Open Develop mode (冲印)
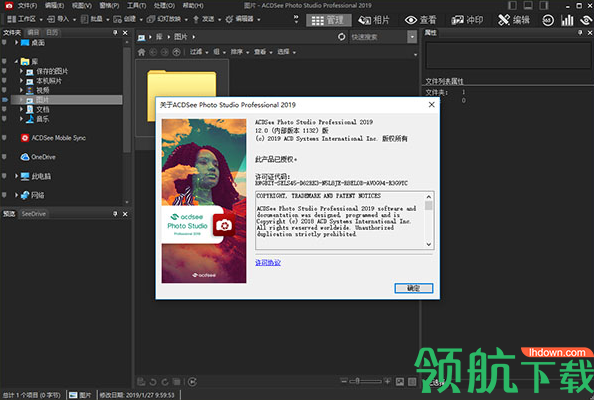Image resolution: width=594 pixels, height=400 pixels. point(467,20)
